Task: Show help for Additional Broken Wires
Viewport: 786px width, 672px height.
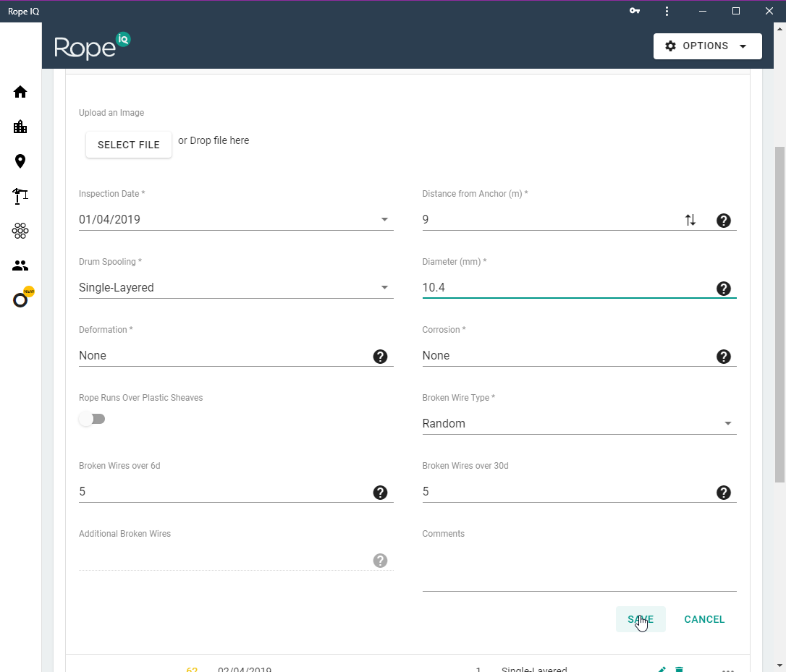Action: point(380,561)
